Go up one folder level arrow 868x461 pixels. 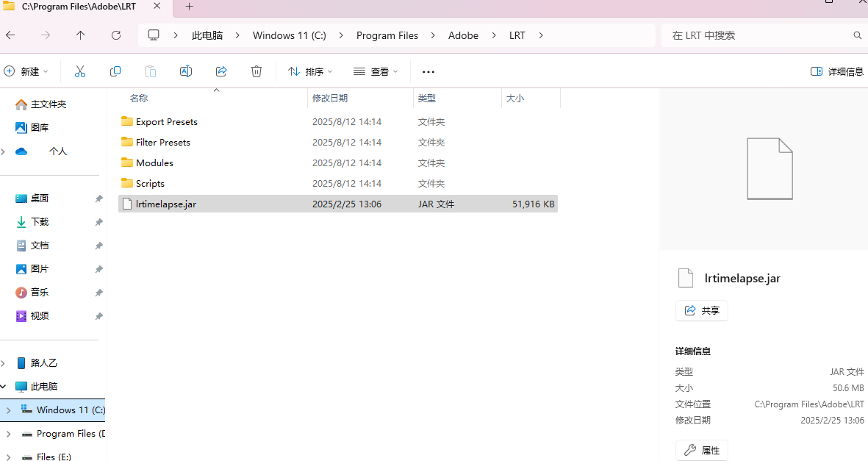click(81, 35)
